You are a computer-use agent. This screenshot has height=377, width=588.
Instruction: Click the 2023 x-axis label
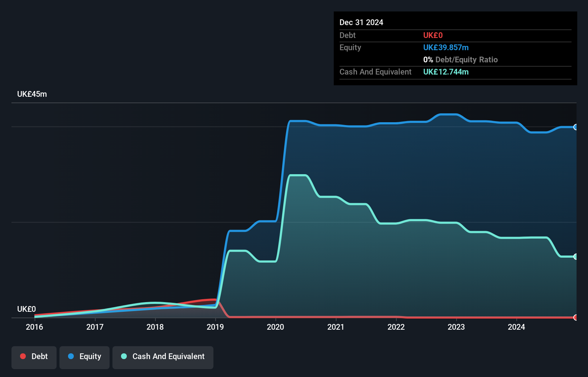[x=456, y=327]
